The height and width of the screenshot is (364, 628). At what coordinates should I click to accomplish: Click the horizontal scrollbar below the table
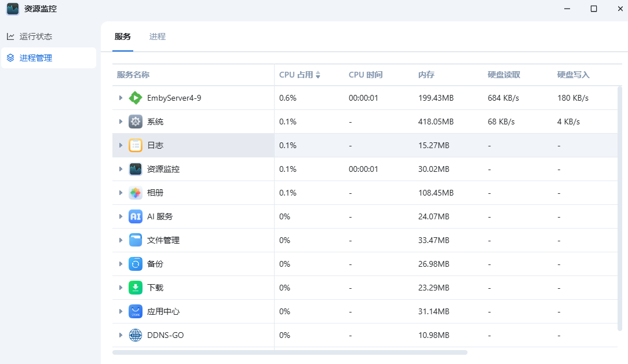pyautogui.click(x=290, y=352)
